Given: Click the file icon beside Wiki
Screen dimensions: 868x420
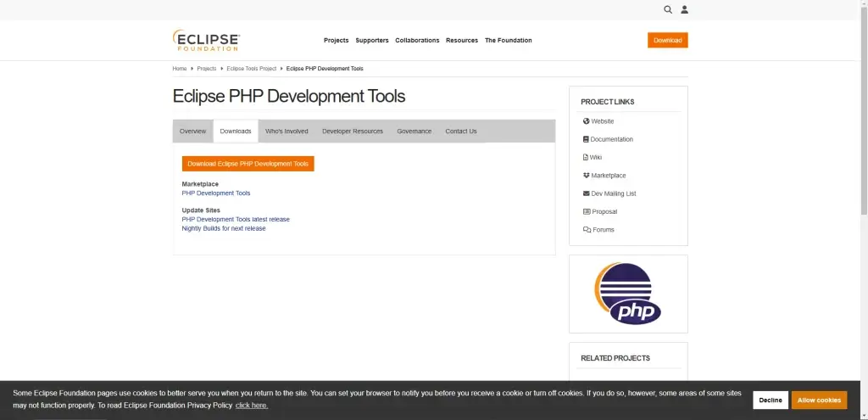Looking at the screenshot, I should 586,157.
